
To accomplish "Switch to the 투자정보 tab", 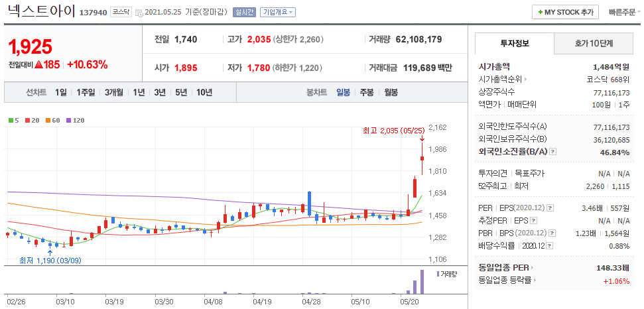I will click(x=514, y=43).
